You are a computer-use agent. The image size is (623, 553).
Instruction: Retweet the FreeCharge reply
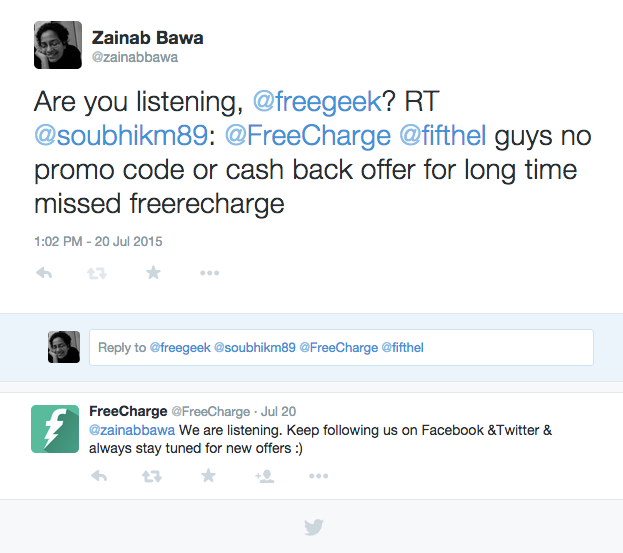coord(153,476)
